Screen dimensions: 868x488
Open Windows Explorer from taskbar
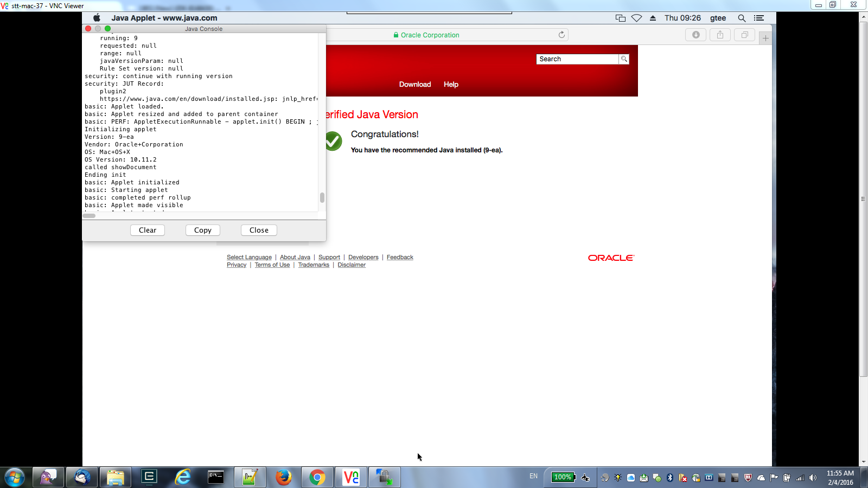pyautogui.click(x=116, y=477)
